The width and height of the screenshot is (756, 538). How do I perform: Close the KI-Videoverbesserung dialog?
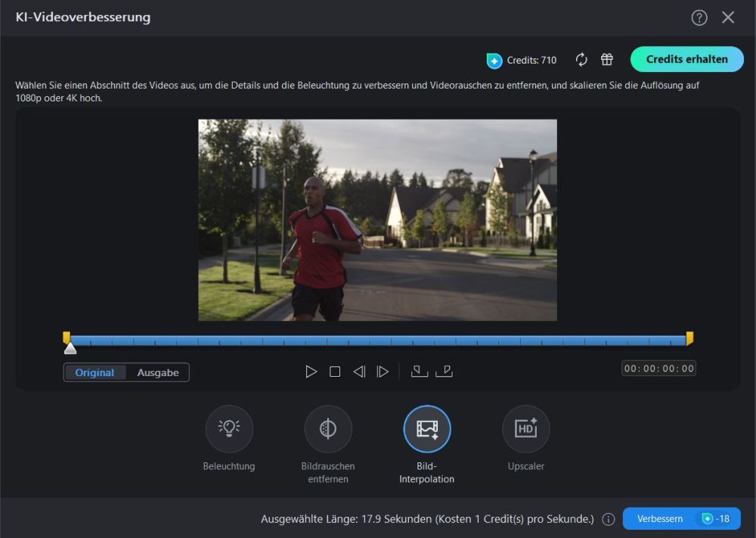[x=728, y=18]
